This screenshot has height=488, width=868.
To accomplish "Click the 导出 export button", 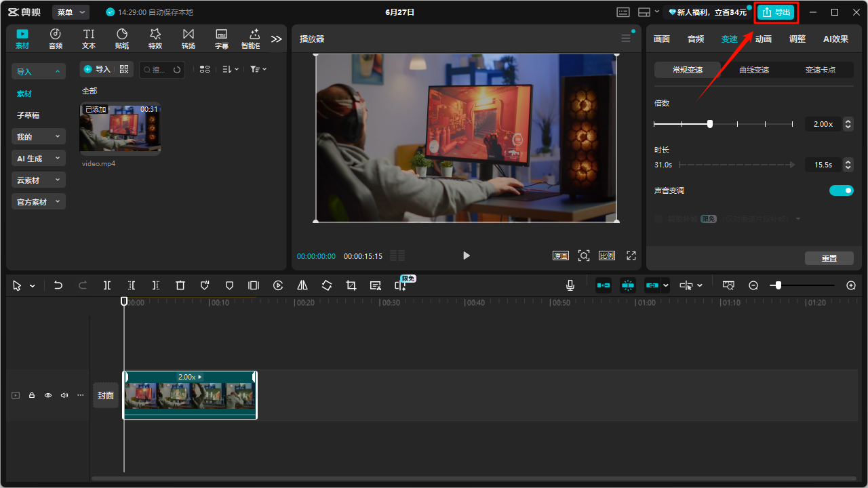I will pos(776,12).
